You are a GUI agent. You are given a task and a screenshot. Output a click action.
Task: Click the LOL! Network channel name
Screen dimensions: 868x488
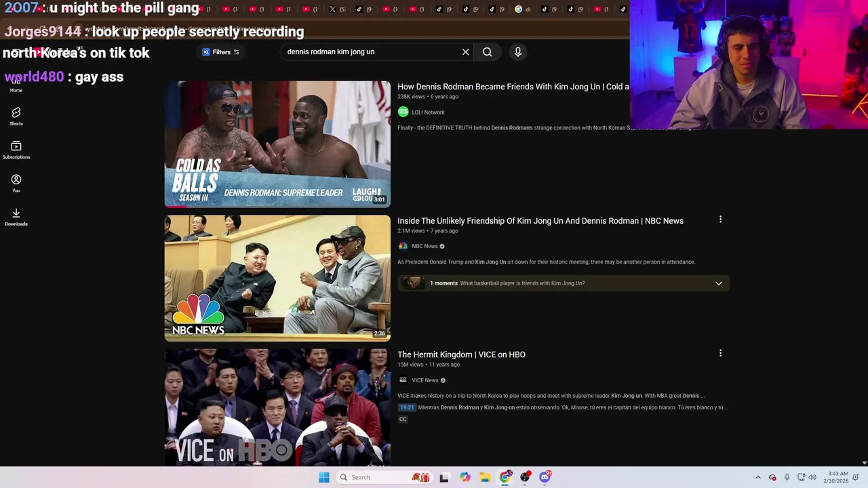click(428, 113)
